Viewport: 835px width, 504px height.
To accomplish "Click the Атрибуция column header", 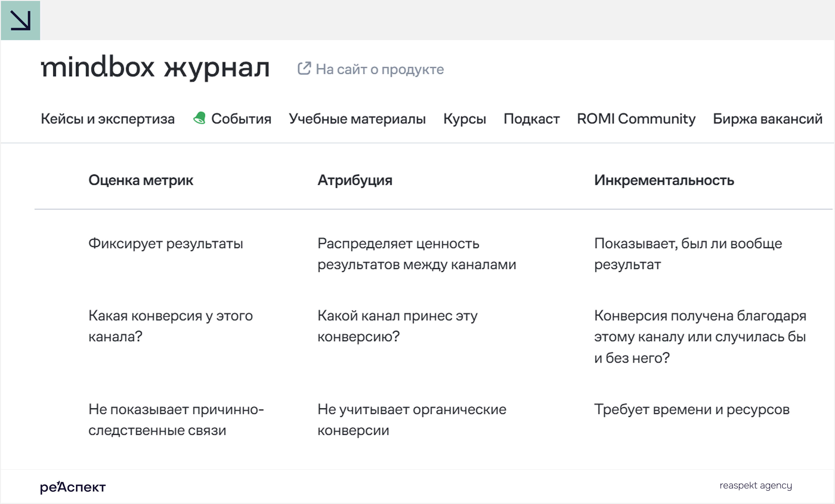I will point(355,180).
